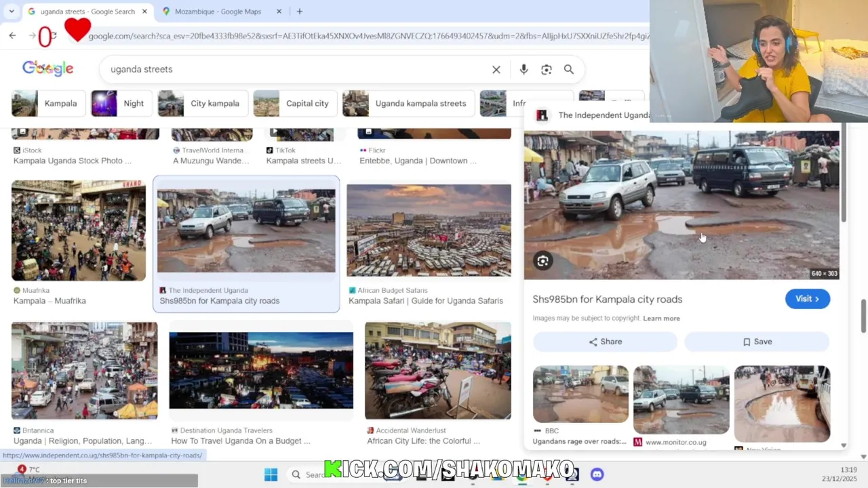Open the Accidental Wanderlust motorbikes thumbnail

click(438, 371)
